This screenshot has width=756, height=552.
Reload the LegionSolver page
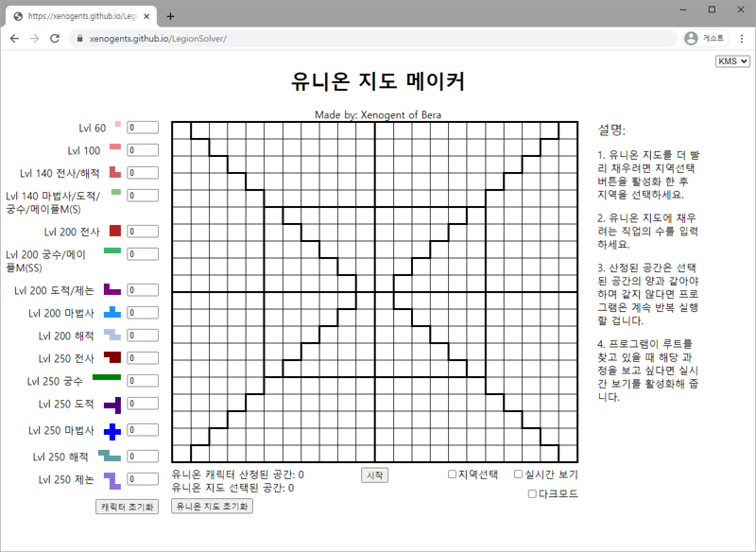[x=55, y=39]
